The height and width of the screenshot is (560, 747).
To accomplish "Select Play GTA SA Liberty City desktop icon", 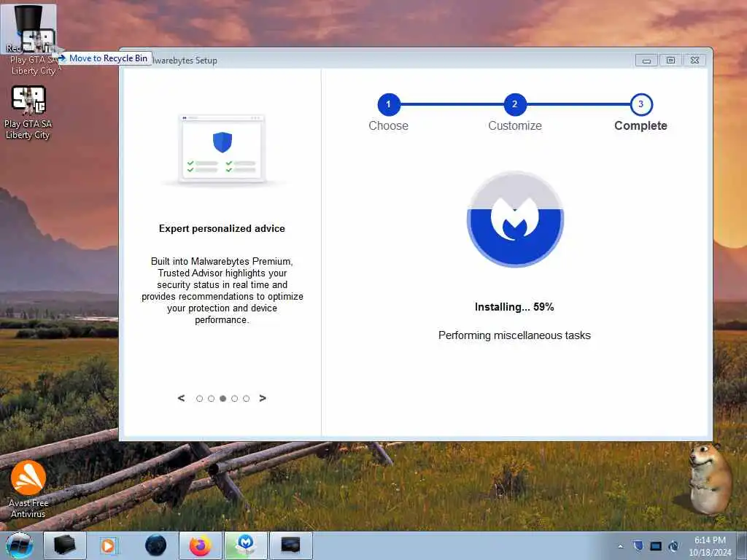I will (x=28, y=113).
